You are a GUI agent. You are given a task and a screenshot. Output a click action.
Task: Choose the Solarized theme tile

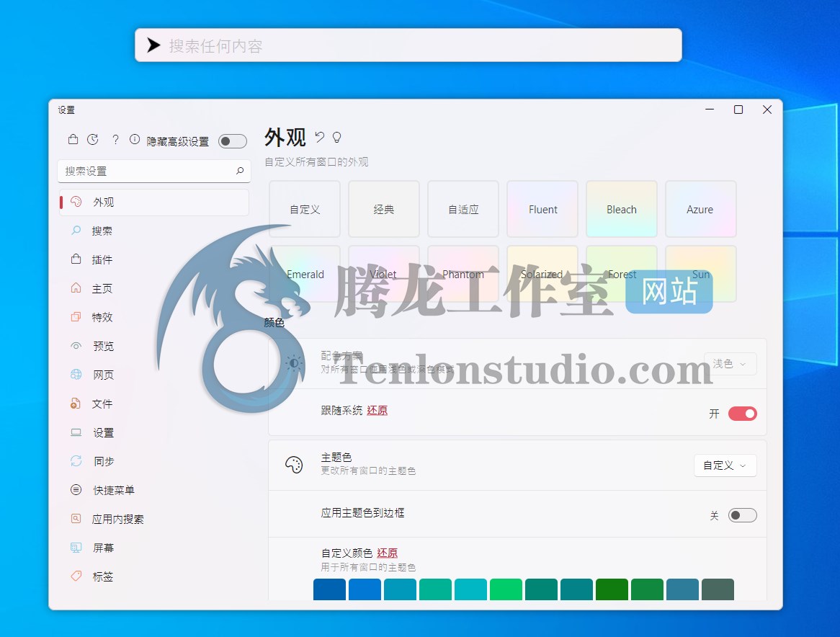click(x=542, y=274)
